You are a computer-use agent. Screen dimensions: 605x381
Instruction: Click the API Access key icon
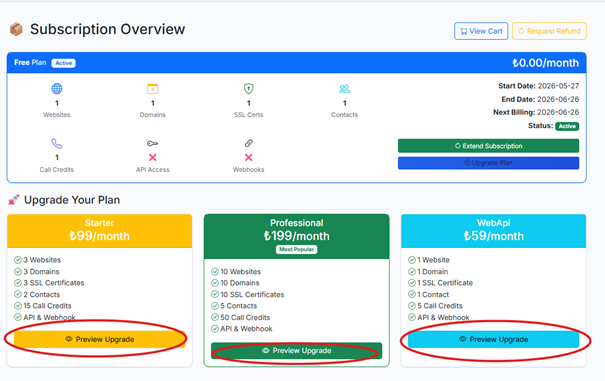click(152, 144)
